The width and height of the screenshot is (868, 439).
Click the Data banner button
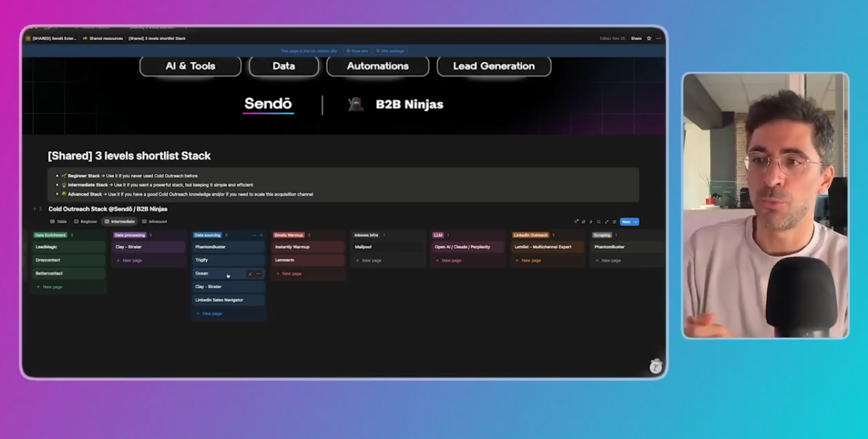tap(284, 66)
